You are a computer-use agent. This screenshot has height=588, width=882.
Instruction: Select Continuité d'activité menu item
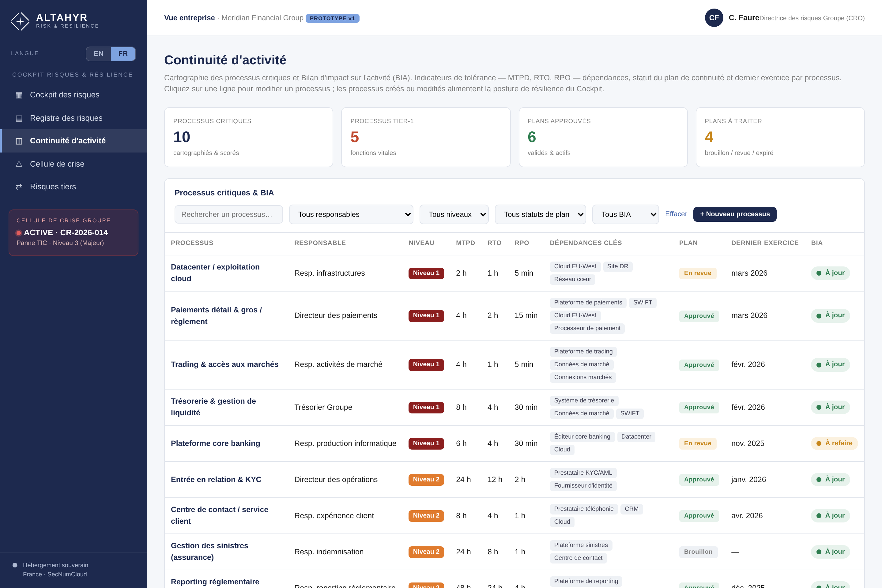click(73, 141)
